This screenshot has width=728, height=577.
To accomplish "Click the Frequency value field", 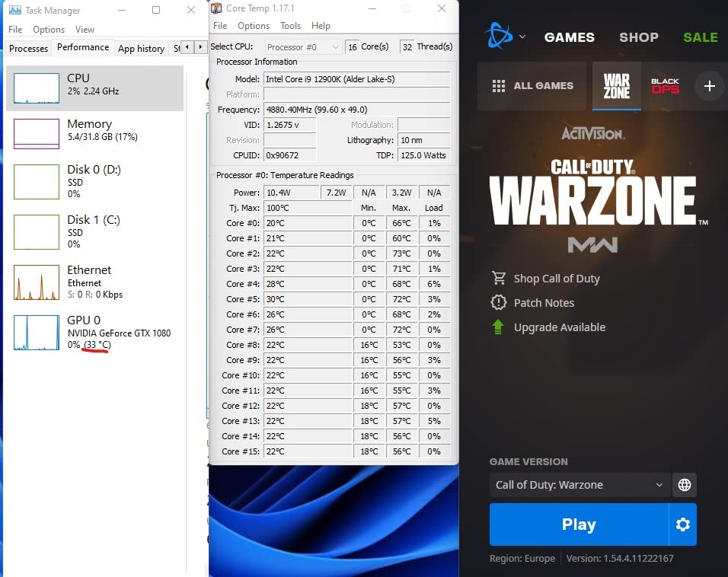I will coord(356,110).
